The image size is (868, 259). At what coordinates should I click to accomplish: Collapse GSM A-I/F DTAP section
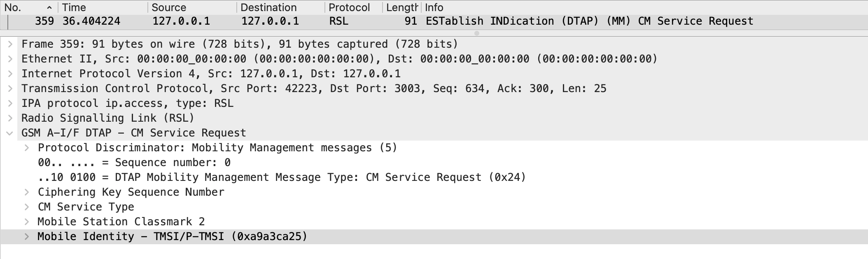tap(10, 133)
